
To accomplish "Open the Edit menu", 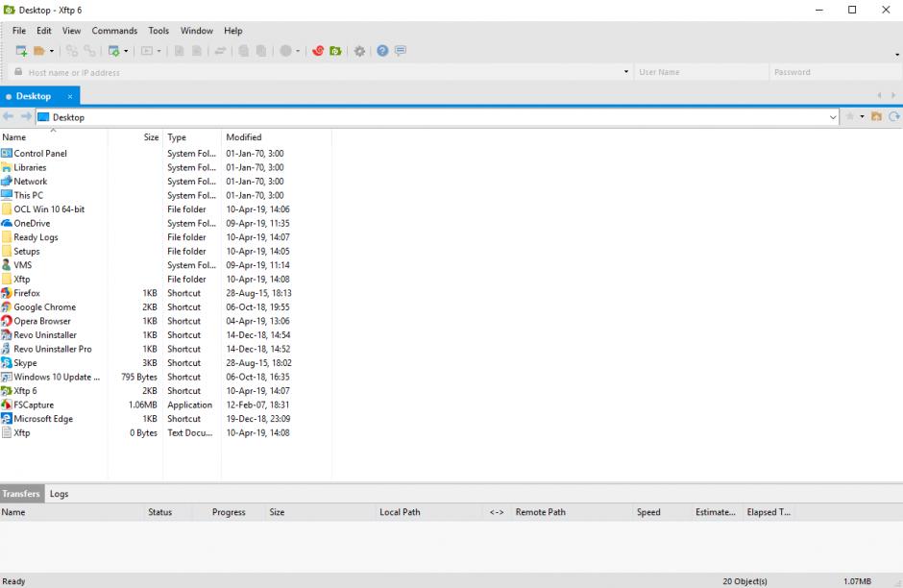I will pos(44,31).
